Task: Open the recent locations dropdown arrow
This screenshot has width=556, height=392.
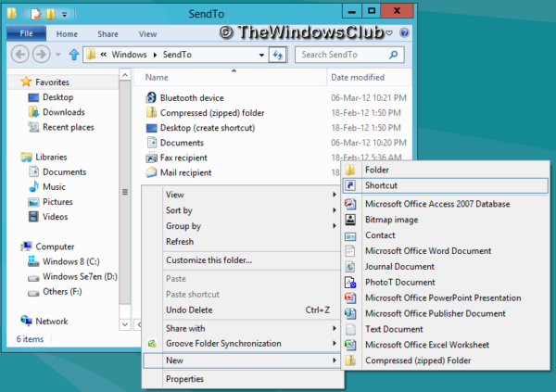Action: coord(57,55)
